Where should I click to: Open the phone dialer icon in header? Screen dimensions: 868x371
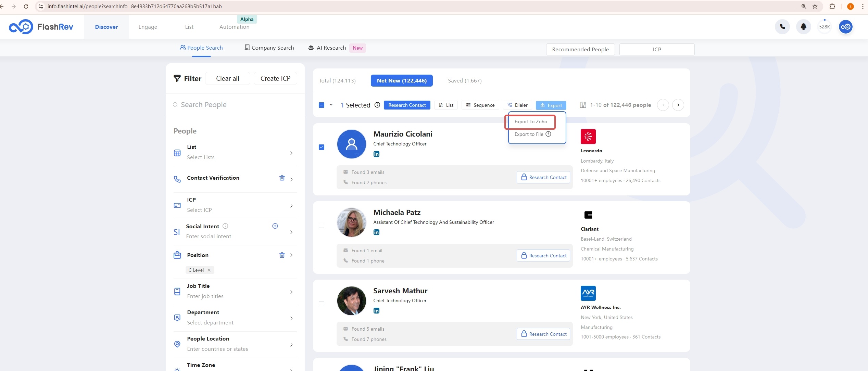click(782, 27)
